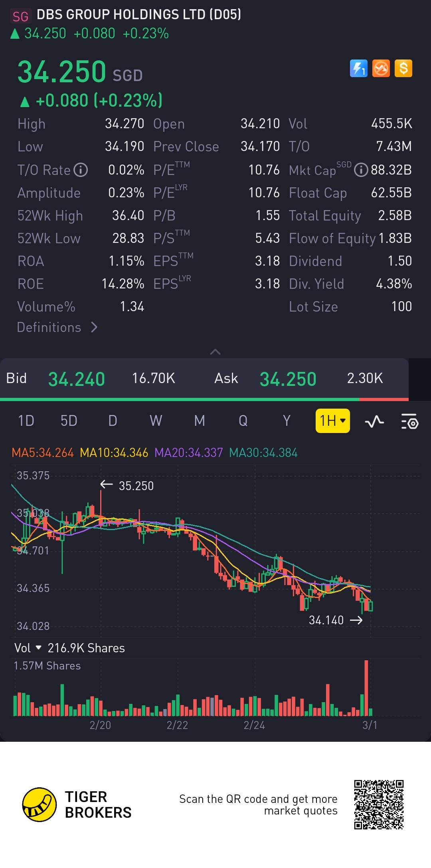Tap the MA5:34.264 indicator label
Viewport: 431px width, 868px height.
tap(43, 453)
